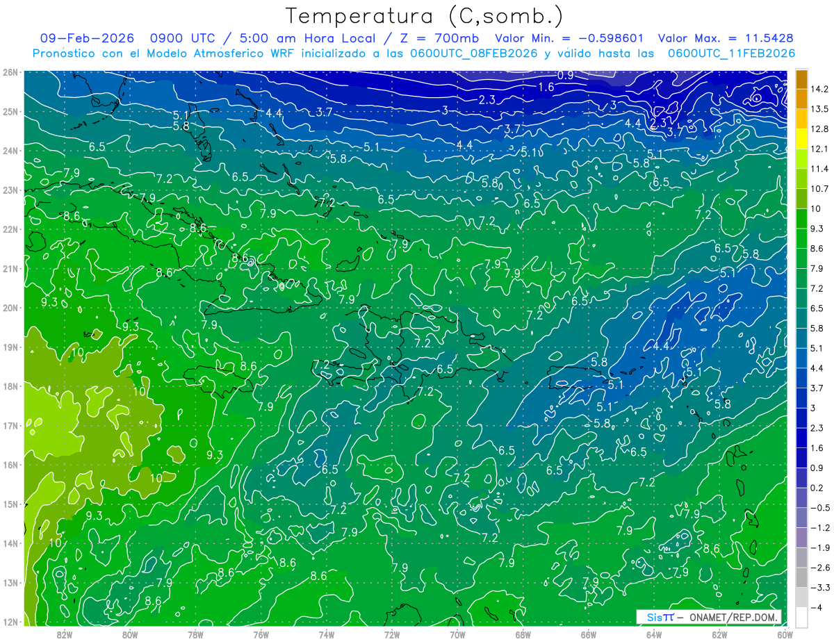Viewport: 834px width, 644px height.
Task: Click the 20N latitude label
Action: pos(10,308)
